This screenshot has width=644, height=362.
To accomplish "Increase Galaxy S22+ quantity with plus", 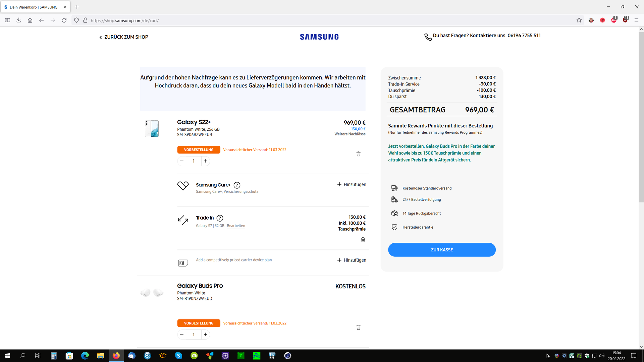I will 206,161.
